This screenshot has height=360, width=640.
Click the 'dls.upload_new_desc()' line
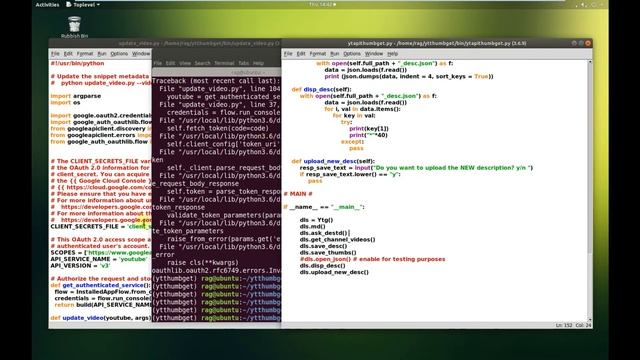point(334,272)
